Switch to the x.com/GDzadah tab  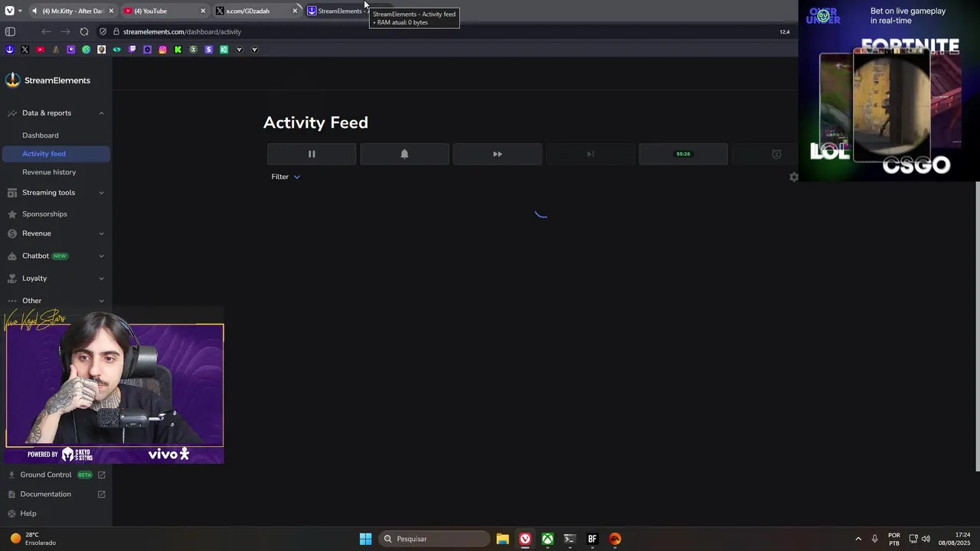(256, 11)
